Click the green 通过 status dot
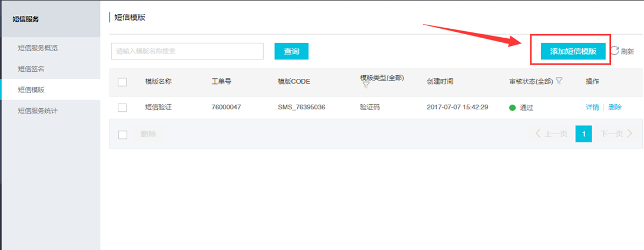644x250 pixels. [x=513, y=108]
